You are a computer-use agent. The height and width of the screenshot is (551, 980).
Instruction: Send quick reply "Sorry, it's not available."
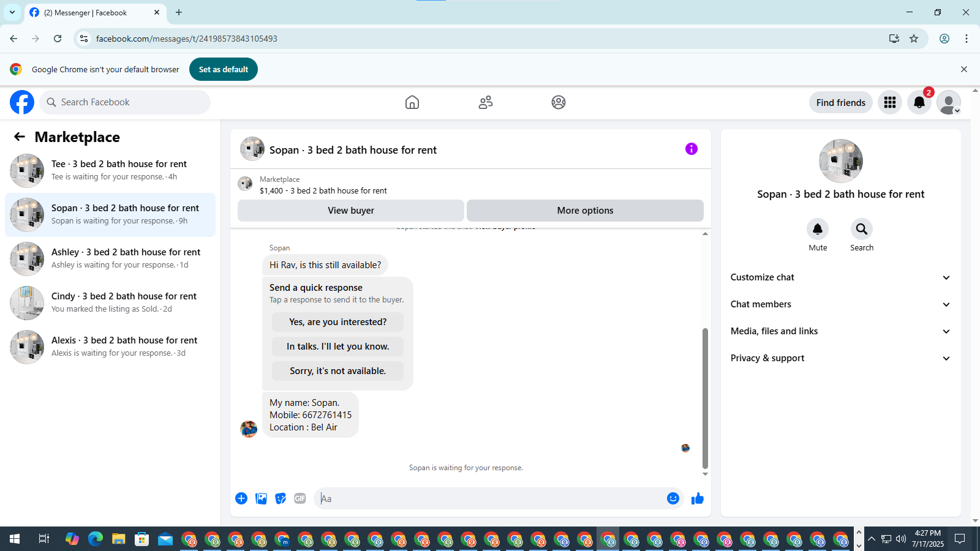pyautogui.click(x=337, y=371)
